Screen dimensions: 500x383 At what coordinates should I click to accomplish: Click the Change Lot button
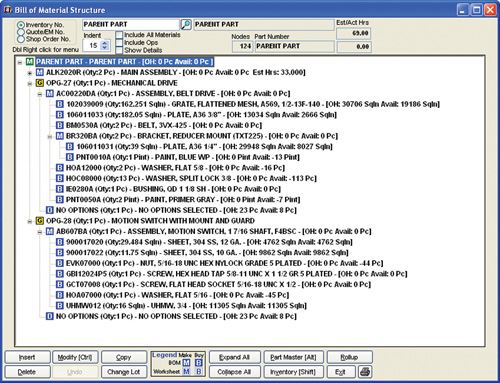pyautogui.click(x=124, y=372)
